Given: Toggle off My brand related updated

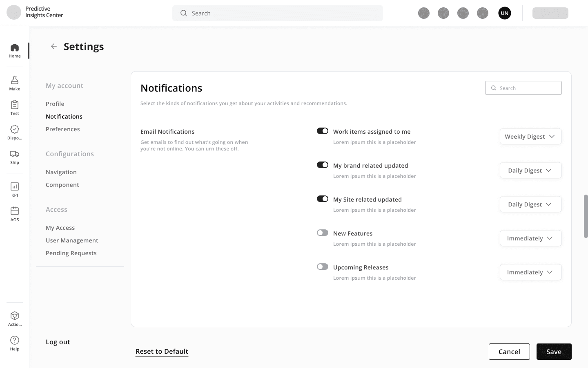Looking at the screenshot, I should click(323, 165).
